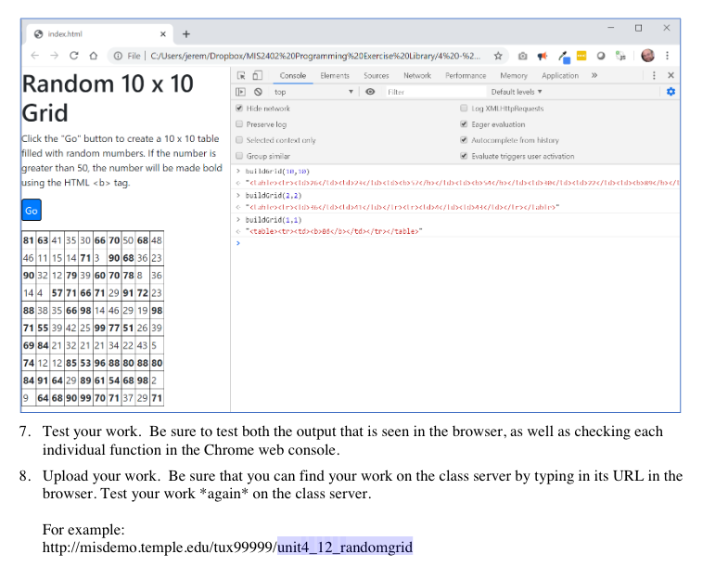
Task: Open the Chrome three-dot menu
Action: (x=667, y=56)
